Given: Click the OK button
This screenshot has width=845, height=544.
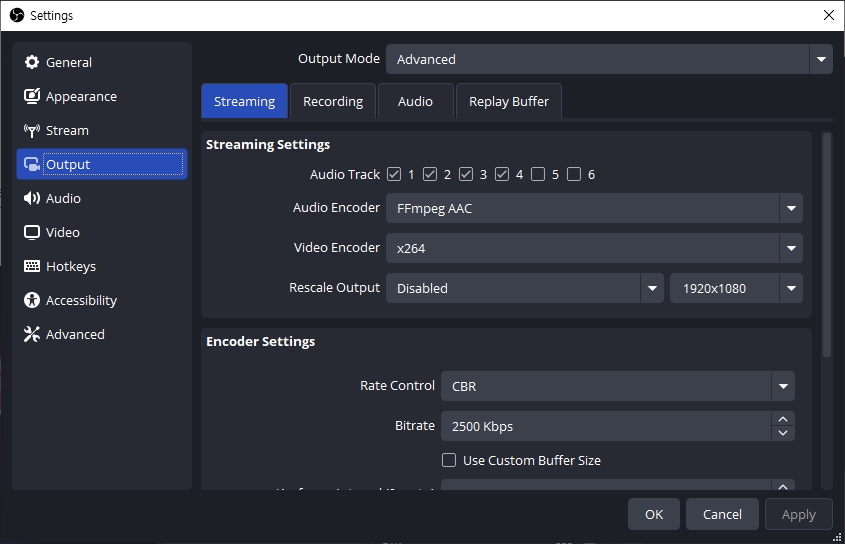Looking at the screenshot, I should tap(653, 515).
